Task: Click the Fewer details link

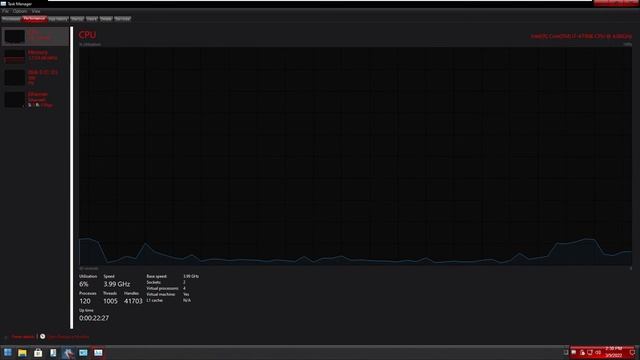Action: pos(22,337)
